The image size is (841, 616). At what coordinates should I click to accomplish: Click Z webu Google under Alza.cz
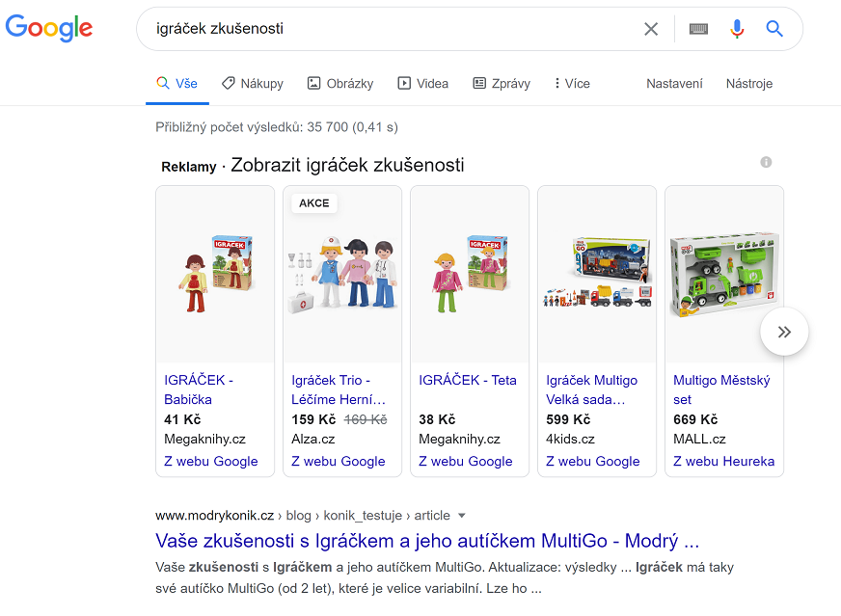tap(338, 461)
